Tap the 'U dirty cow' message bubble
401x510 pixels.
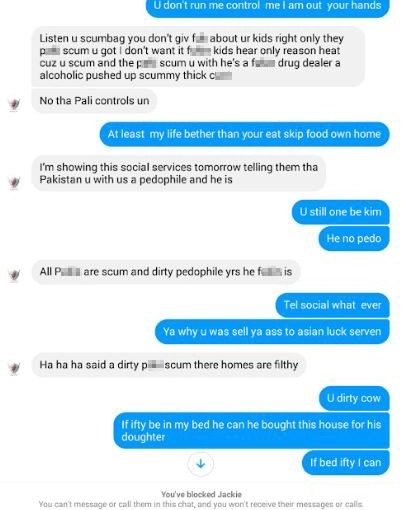click(354, 398)
